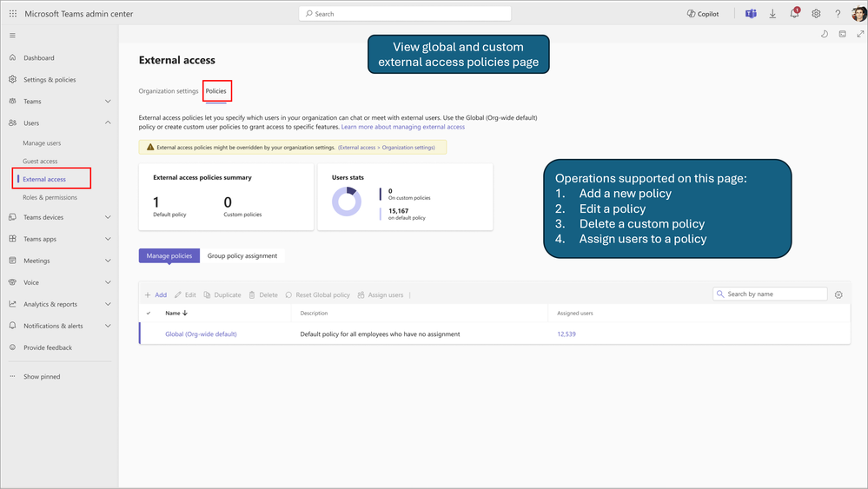Image resolution: width=868 pixels, height=489 pixels.
Task: Expand the Voice section chevron
Action: [x=108, y=282]
